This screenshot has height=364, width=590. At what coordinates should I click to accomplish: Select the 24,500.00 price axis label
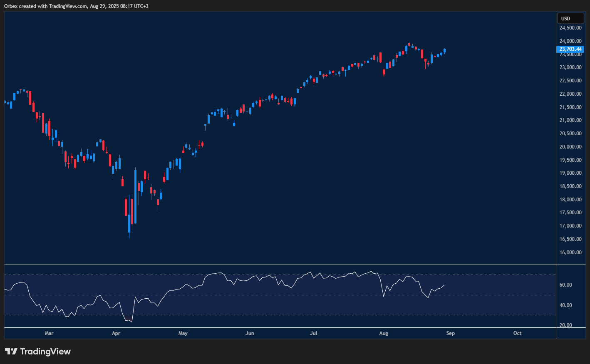570,28
